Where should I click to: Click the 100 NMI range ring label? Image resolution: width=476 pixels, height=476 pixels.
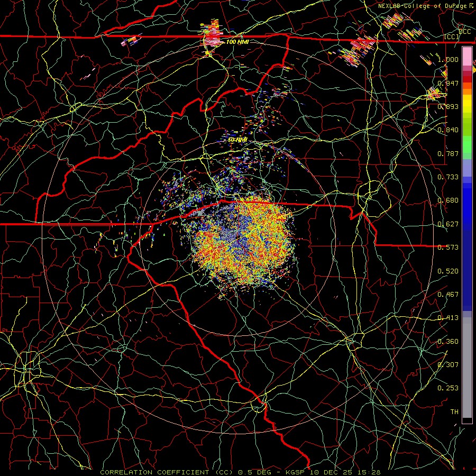pos(237,42)
